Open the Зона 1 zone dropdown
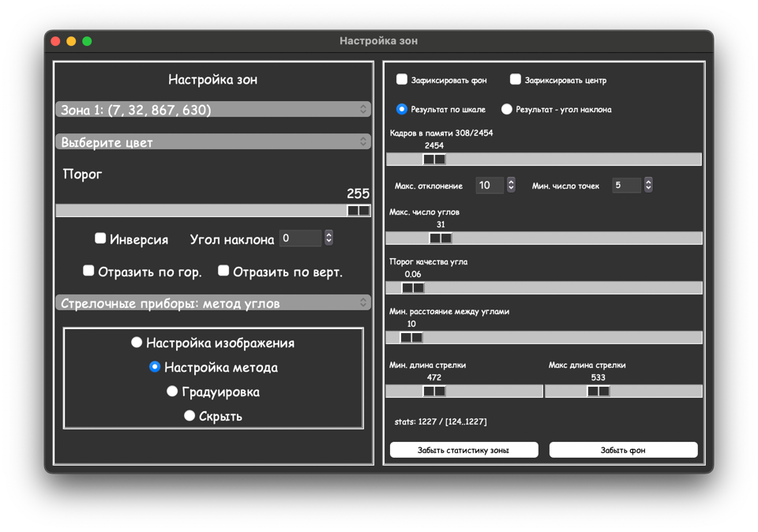 click(212, 110)
